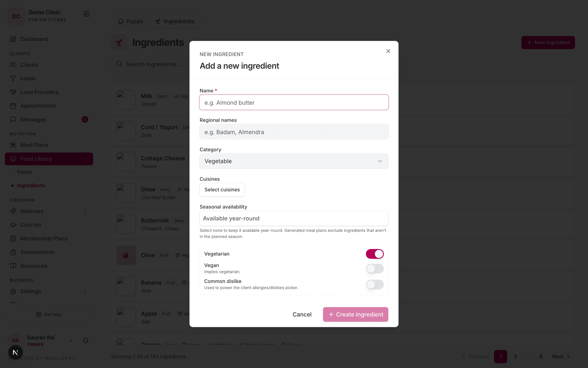Click the Lead Providers handshake icon
This screenshot has height=368, width=588.
point(13,92)
